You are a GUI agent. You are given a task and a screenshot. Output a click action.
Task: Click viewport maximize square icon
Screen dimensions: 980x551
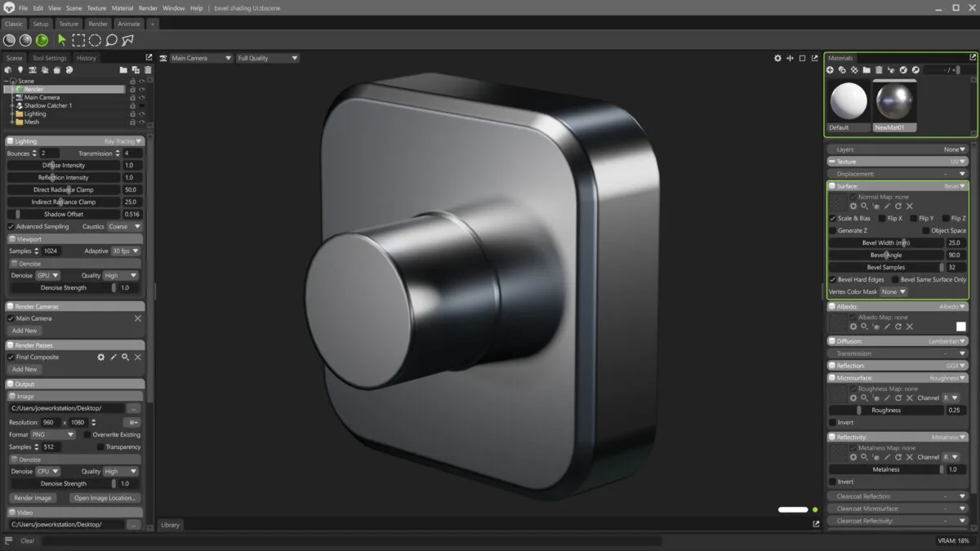pos(802,58)
